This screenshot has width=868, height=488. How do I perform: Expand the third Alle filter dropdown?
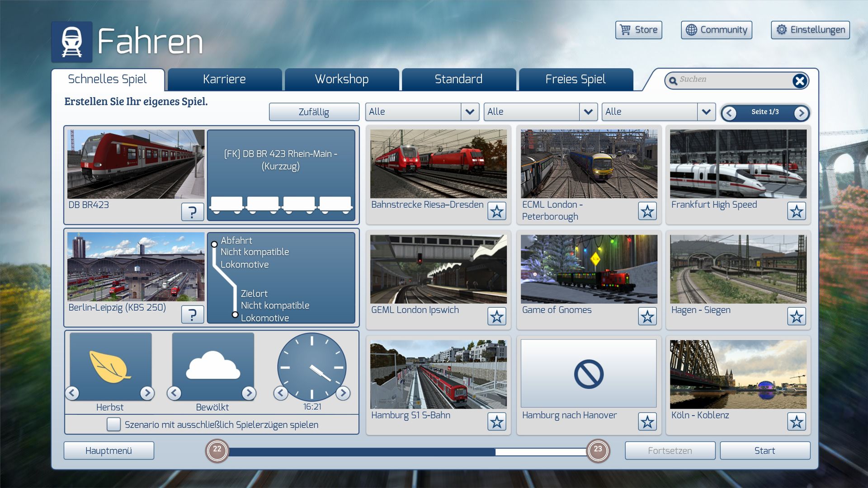click(x=706, y=112)
